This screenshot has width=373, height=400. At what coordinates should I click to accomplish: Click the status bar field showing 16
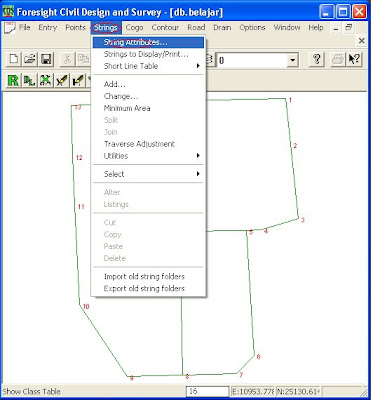coord(207,391)
